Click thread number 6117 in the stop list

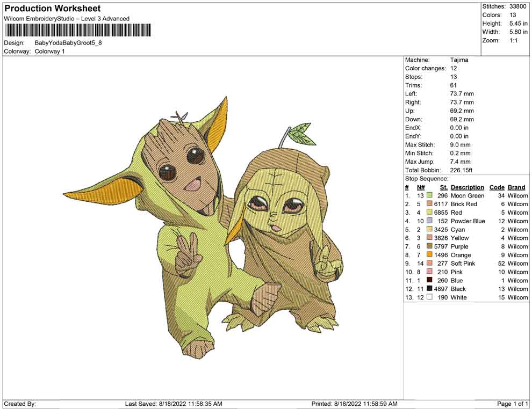[x=441, y=204]
